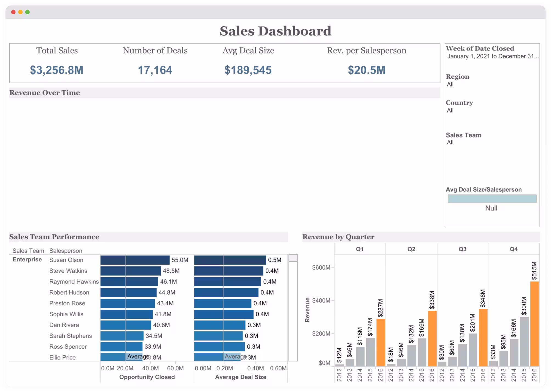The height and width of the screenshot is (392, 551).
Task: Click the Q2 column header
Action: click(411, 249)
